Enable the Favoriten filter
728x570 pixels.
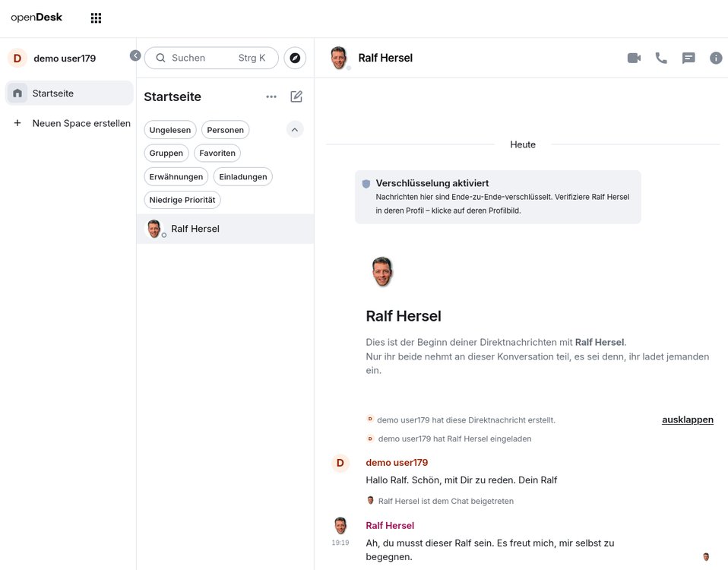coord(217,153)
